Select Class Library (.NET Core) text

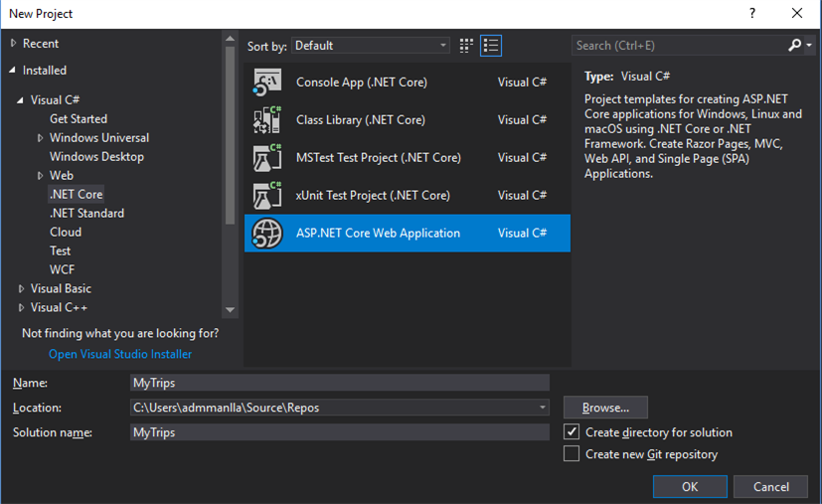(x=361, y=120)
